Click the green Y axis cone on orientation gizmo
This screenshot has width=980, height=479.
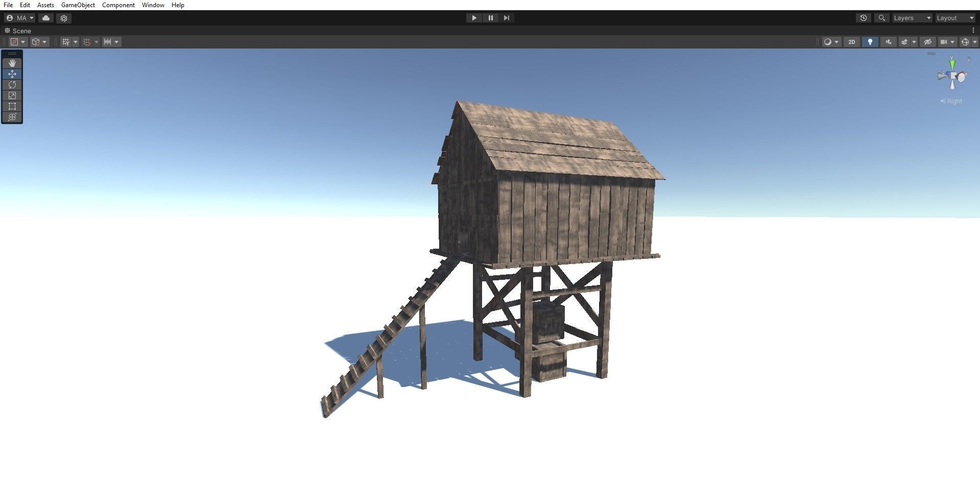point(952,64)
